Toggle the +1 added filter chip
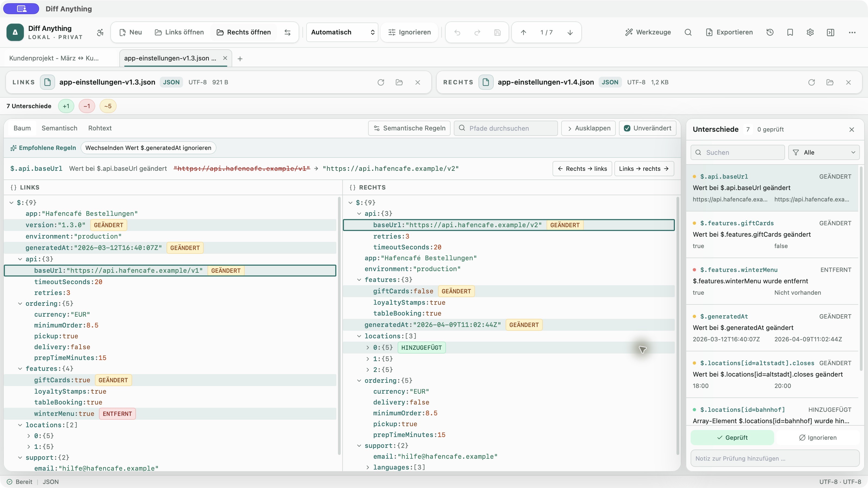868x488 pixels. (66, 106)
